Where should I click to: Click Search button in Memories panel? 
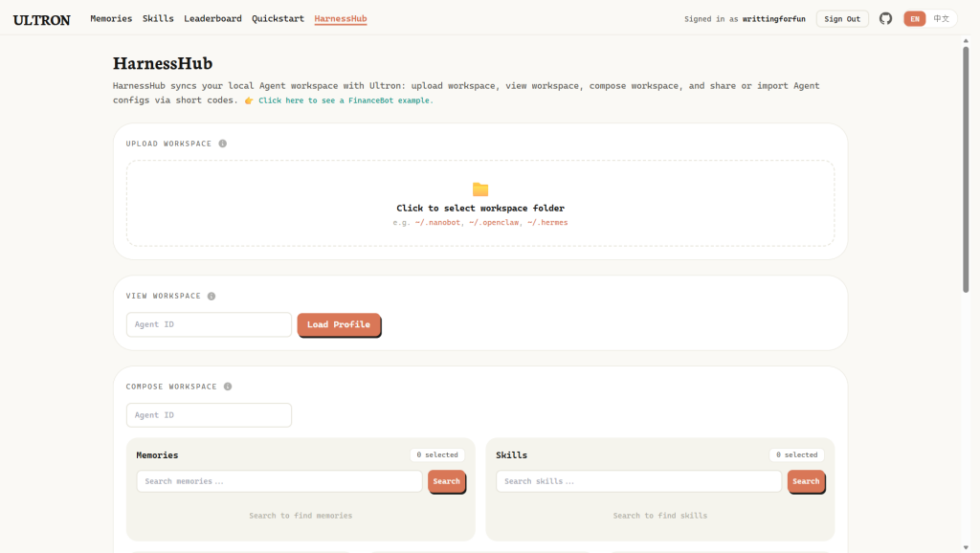tap(446, 481)
